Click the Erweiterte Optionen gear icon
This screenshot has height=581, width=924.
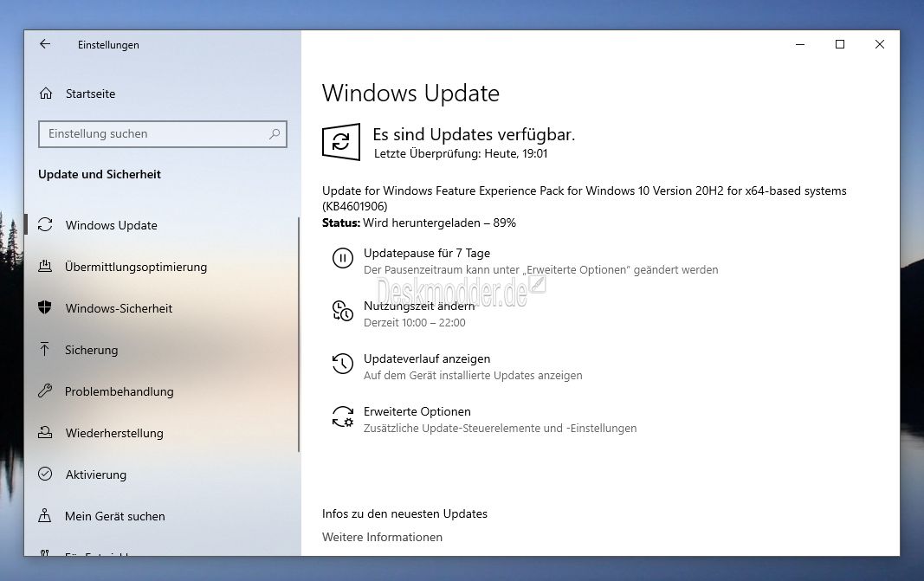[342, 416]
